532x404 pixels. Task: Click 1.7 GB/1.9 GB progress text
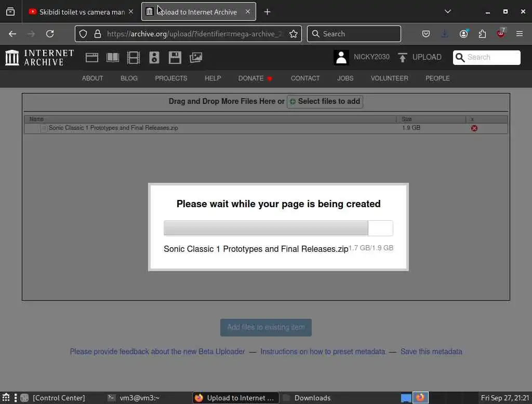(x=371, y=248)
